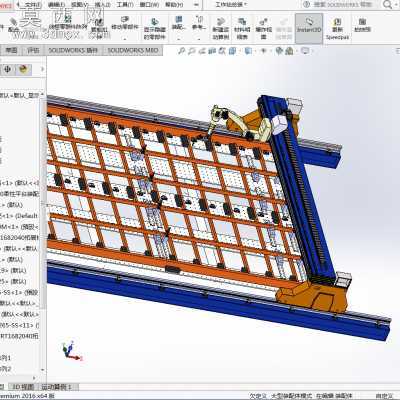The width and height of the screenshot is (400, 400).
Task: Click 显示隐藏的零部件 tool
Action: (x=154, y=29)
